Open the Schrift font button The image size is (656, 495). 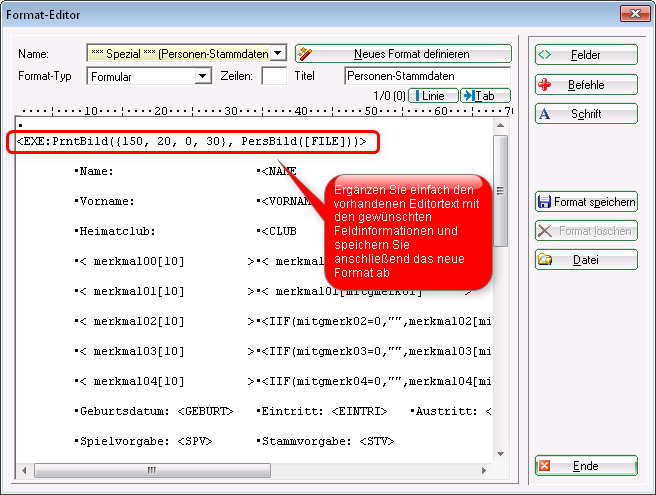[x=586, y=114]
